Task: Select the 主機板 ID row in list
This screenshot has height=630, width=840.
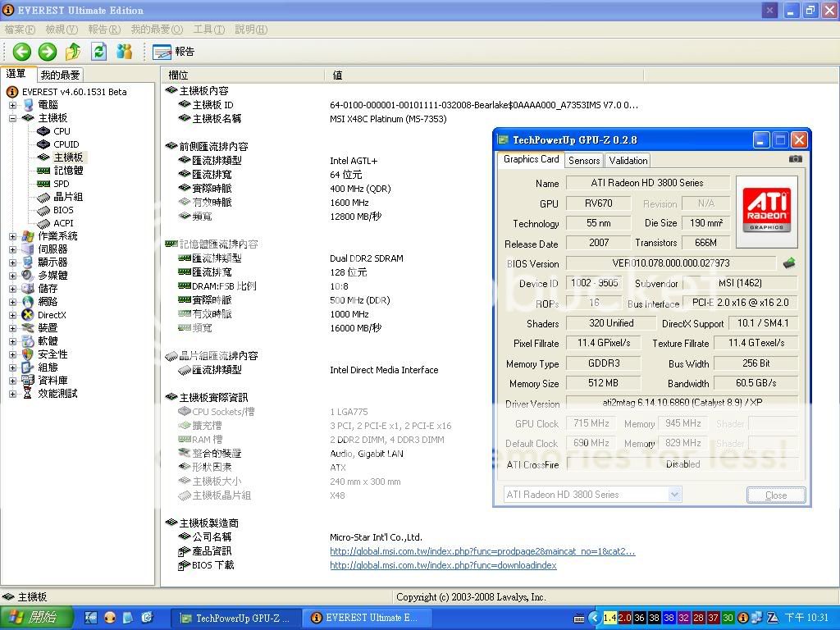Action: point(212,104)
